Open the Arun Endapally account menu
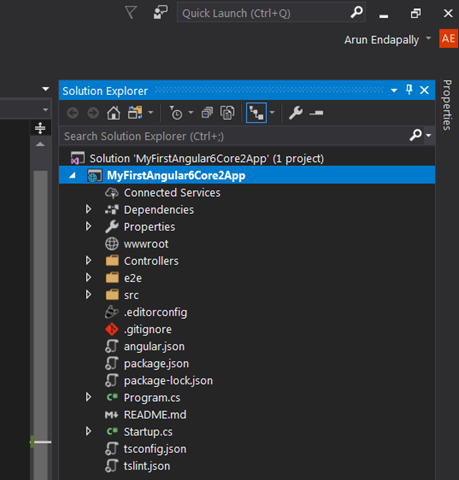The height and width of the screenshot is (480, 459). [388, 40]
